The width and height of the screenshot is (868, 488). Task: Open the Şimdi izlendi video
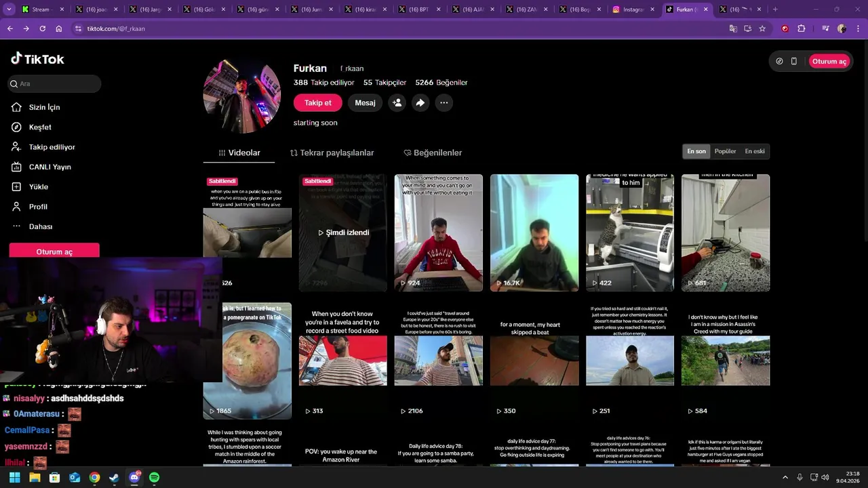pyautogui.click(x=343, y=232)
